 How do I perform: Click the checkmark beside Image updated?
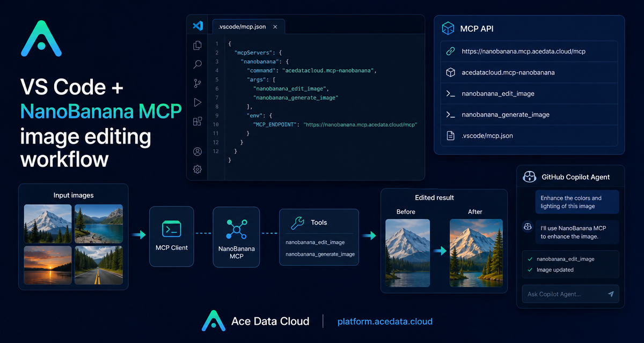530,270
